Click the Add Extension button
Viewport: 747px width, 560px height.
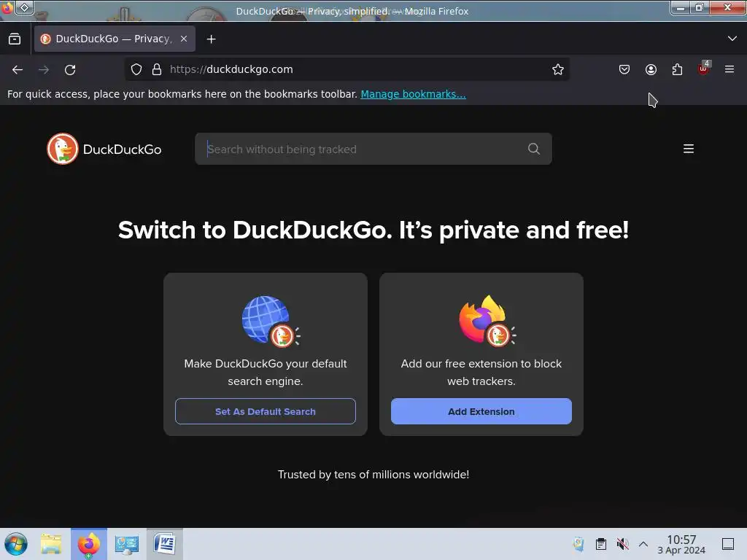tap(481, 411)
